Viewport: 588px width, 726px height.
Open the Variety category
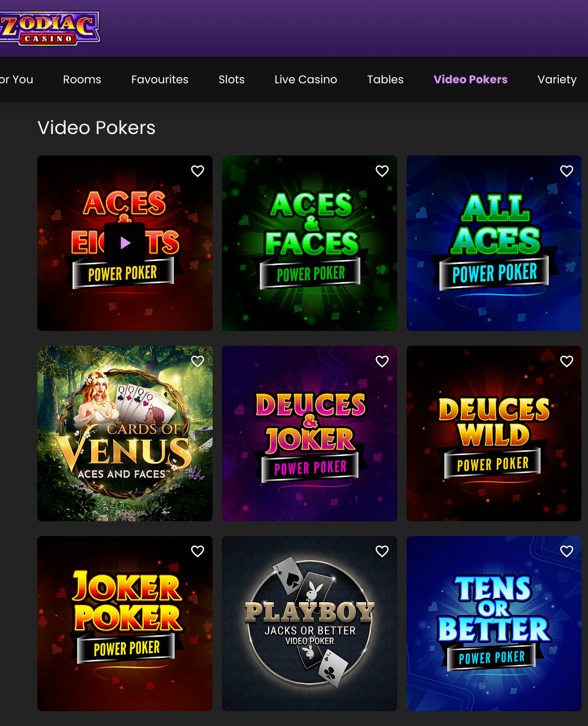[x=557, y=79]
